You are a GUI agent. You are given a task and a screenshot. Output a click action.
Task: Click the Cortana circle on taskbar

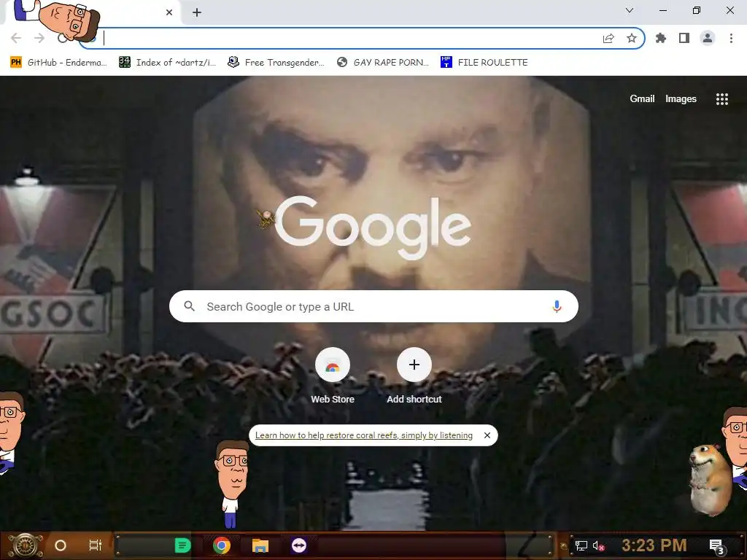pyautogui.click(x=61, y=545)
